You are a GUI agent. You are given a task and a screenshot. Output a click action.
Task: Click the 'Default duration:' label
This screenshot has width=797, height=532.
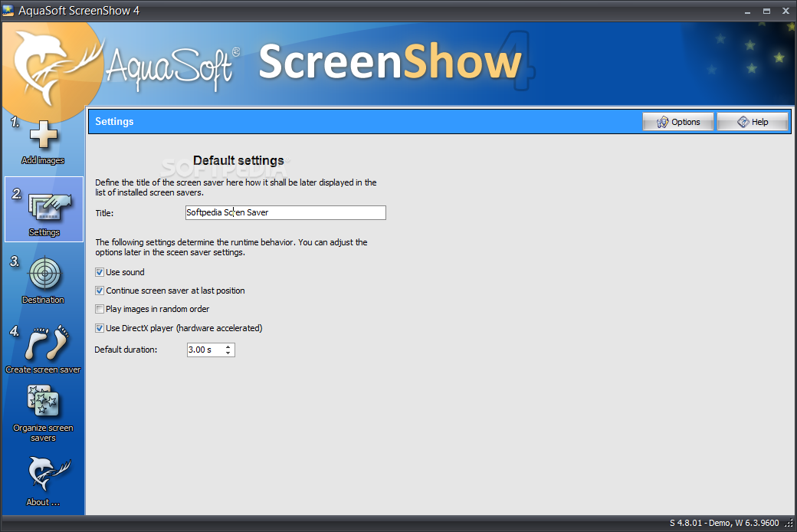[126, 350]
